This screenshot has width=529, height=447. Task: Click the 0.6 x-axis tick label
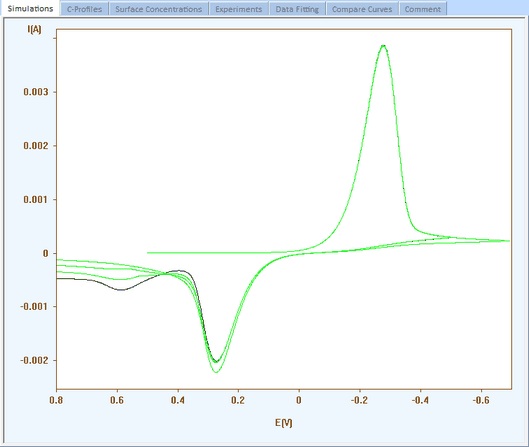[x=117, y=400]
